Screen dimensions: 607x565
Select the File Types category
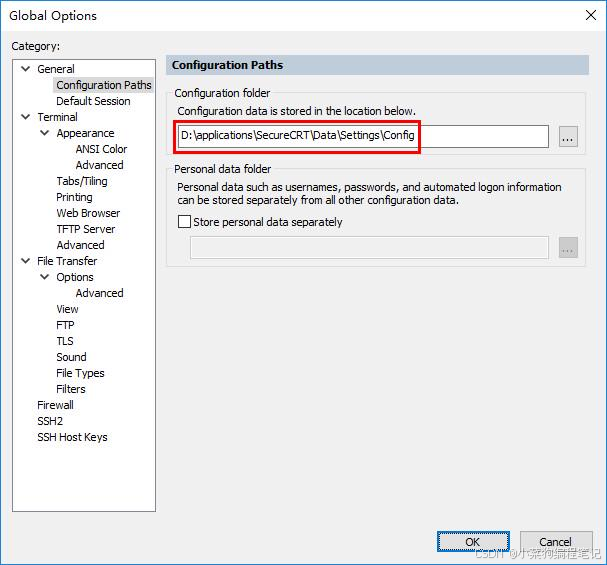(80, 373)
